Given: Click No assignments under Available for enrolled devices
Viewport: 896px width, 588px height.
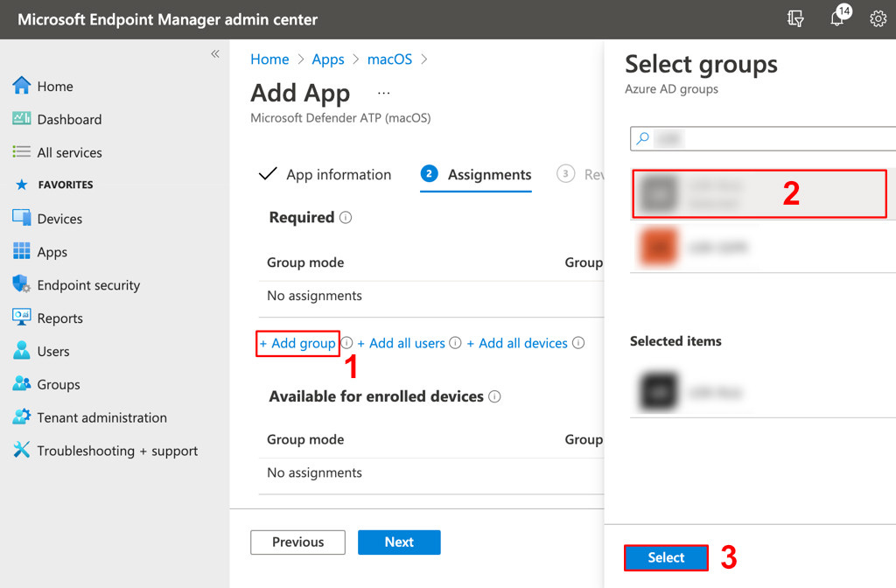Looking at the screenshot, I should point(314,472).
